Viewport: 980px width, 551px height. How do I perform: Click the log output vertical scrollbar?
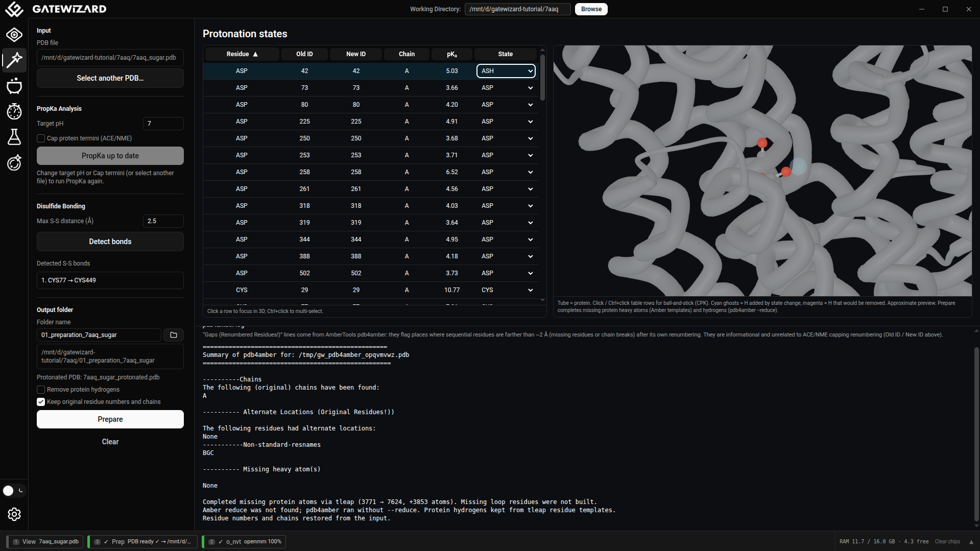(976, 434)
